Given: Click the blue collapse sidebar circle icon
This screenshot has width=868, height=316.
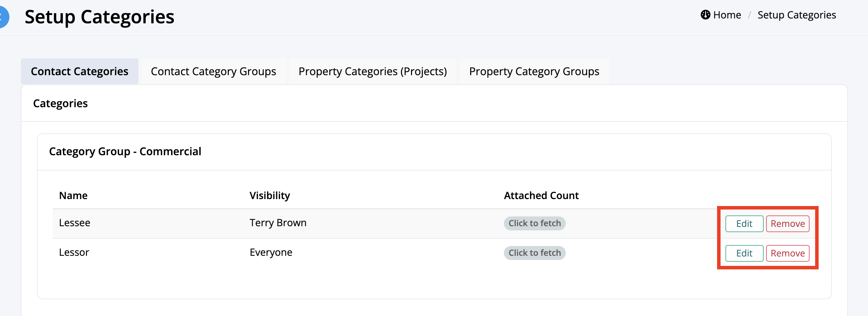Looking at the screenshot, I should tap(3, 17).
